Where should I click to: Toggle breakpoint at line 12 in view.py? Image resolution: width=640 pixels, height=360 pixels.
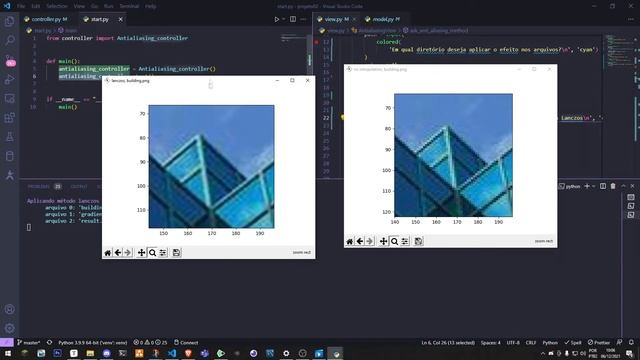click(316, 42)
